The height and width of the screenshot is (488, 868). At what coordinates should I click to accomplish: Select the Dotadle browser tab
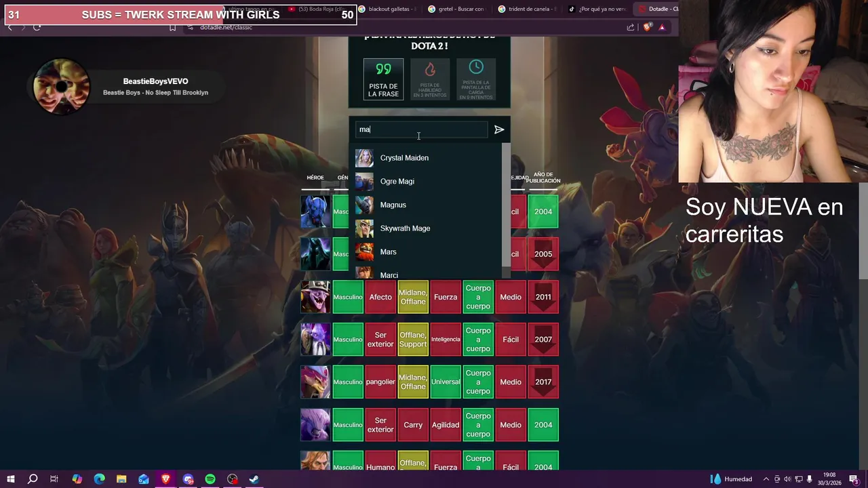point(656,9)
